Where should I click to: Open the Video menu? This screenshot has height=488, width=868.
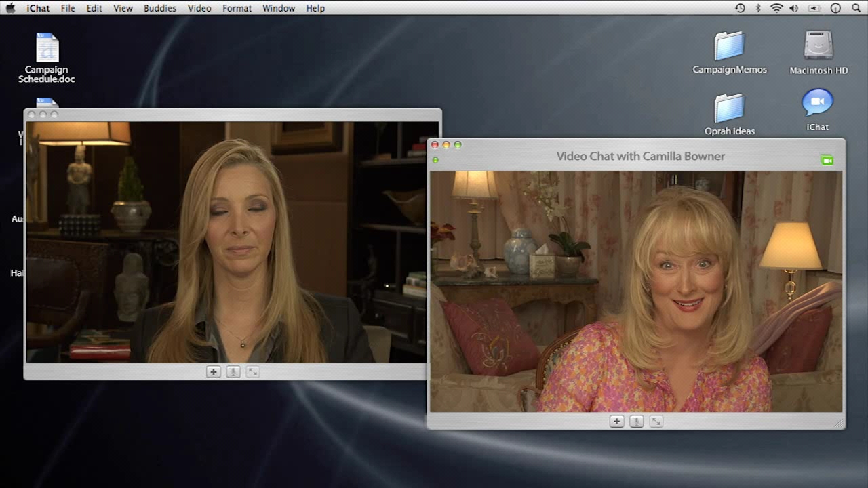pyautogui.click(x=199, y=8)
